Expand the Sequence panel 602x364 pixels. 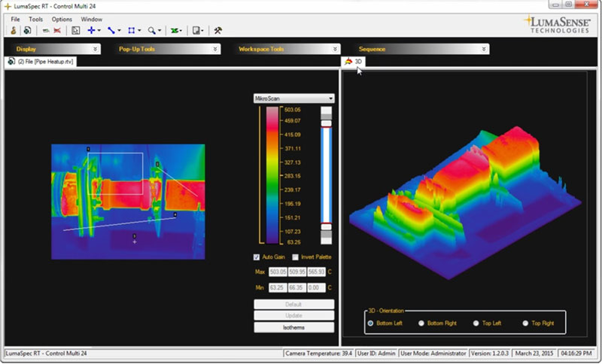pos(484,49)
